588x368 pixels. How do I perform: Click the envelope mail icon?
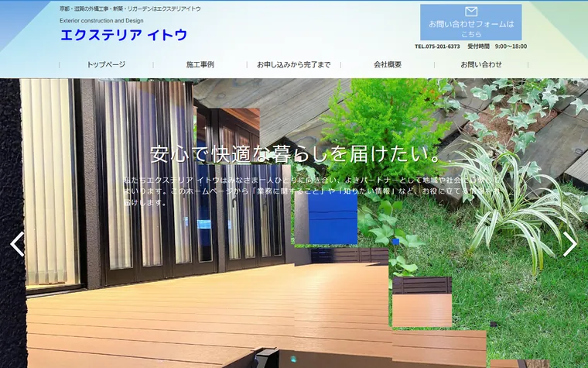click(471, 12)
